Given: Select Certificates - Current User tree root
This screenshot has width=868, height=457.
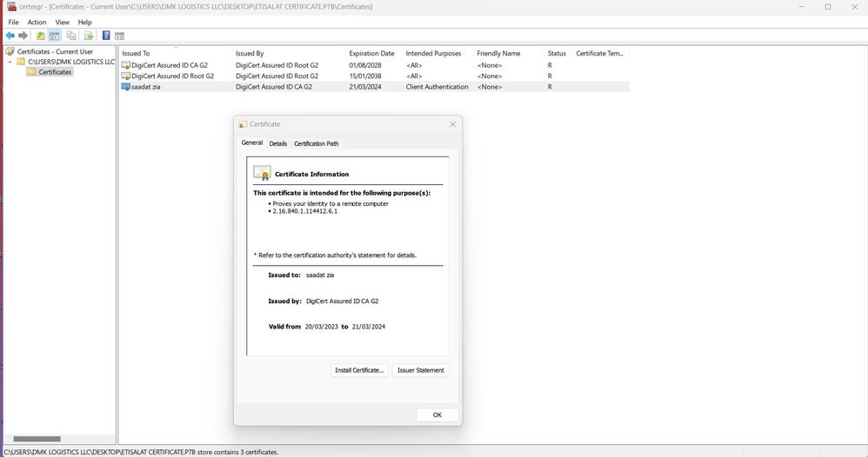Looking at the screenshot, I should (55, 51).
